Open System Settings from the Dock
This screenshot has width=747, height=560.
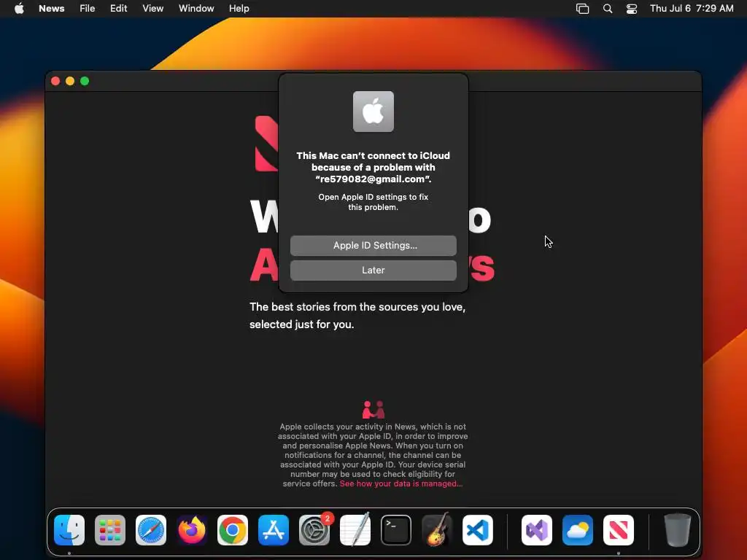pos(314,530)
